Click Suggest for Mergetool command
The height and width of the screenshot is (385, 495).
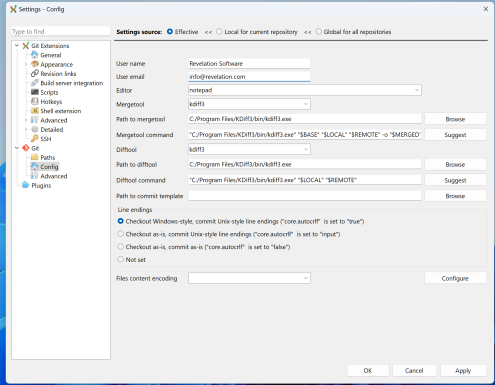coord(455,135)
